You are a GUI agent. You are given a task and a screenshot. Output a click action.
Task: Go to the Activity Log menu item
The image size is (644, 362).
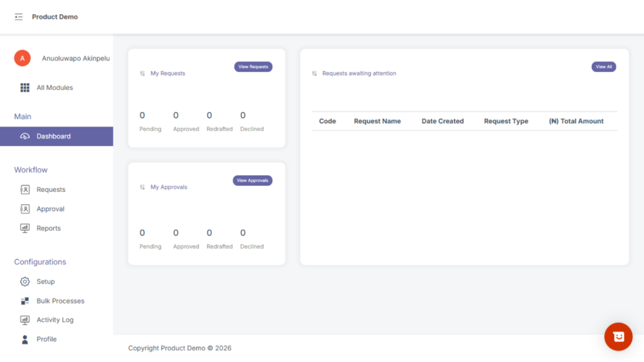point(55,320)
